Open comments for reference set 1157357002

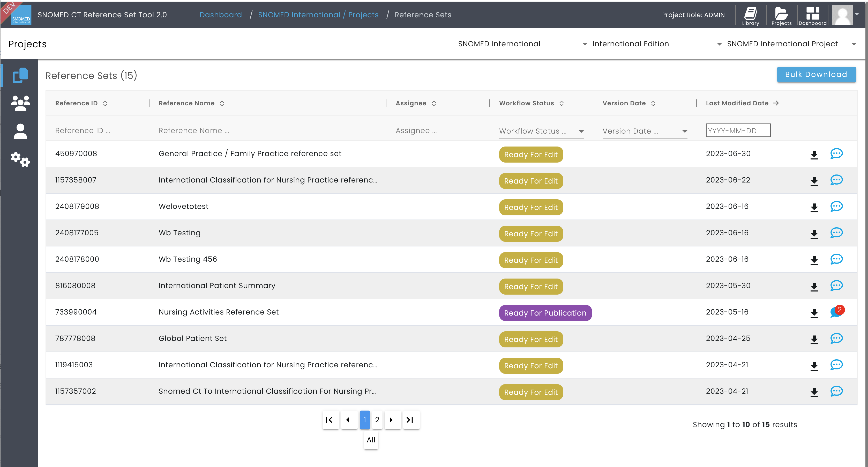click(836, 391)
